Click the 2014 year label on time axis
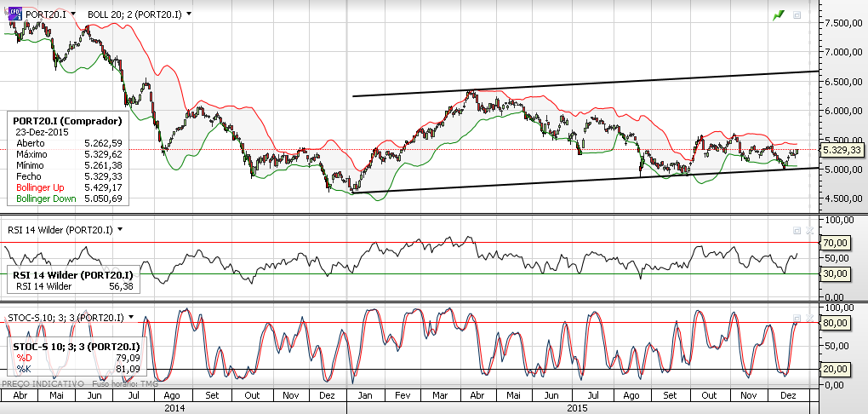 (174, 408)
